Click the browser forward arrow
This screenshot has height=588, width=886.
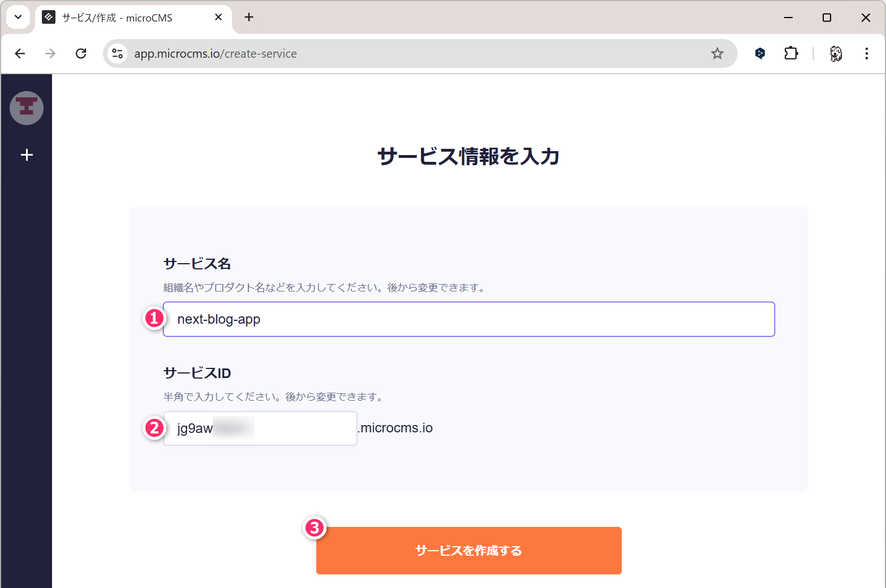[x=50, y=54]
